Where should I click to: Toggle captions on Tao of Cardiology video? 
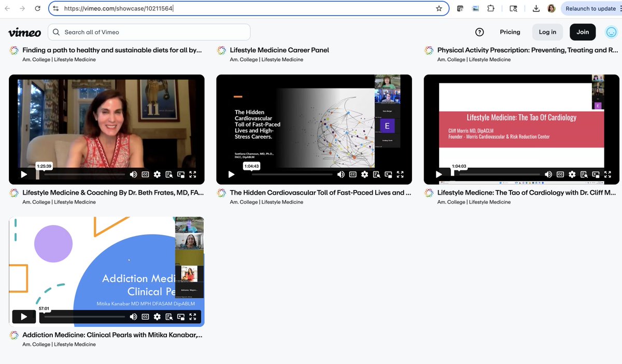[560, 174]
